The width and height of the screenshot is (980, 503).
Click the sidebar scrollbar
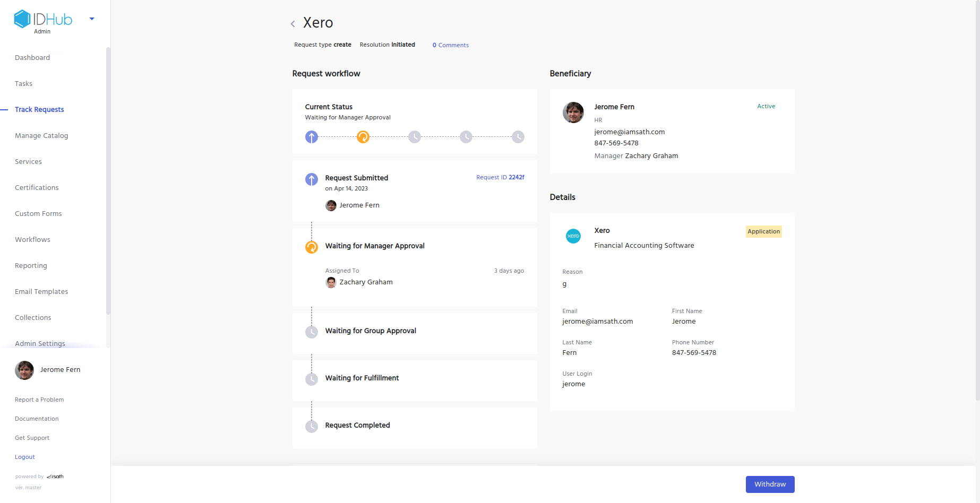pyautogui.click(x=108, y=180)
